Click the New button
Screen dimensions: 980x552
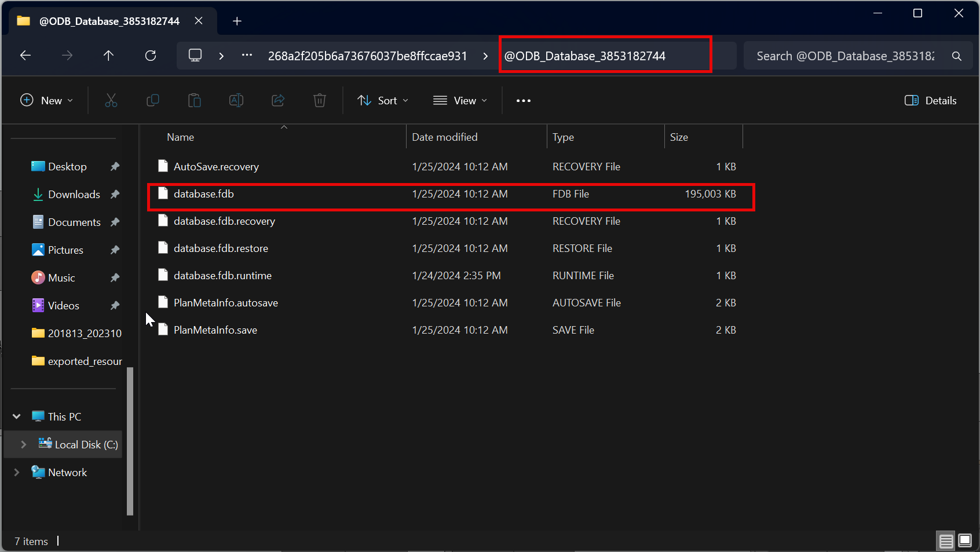47,101
